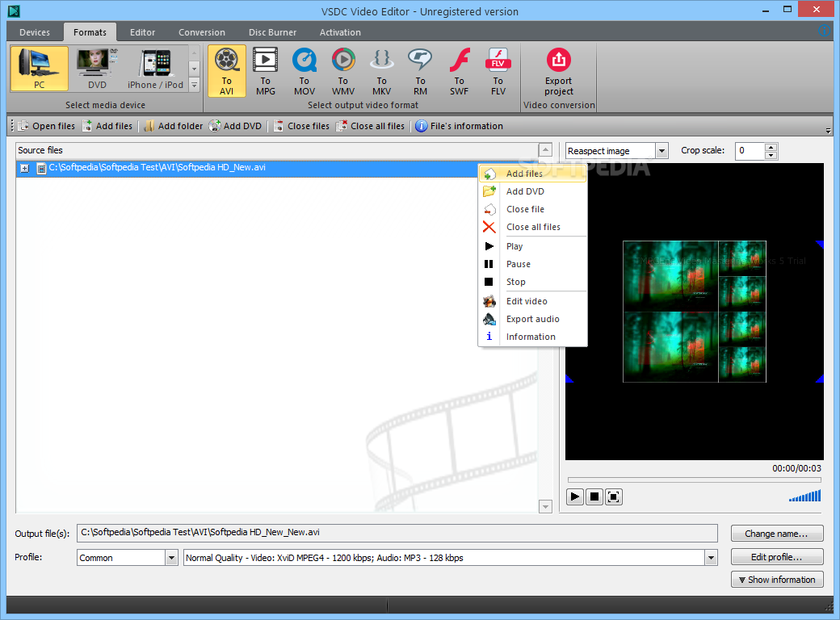Image resolution: width=840 pixels, height=620 pixels.
Task: Click the playback seek bar
Action: click(695, 480)
